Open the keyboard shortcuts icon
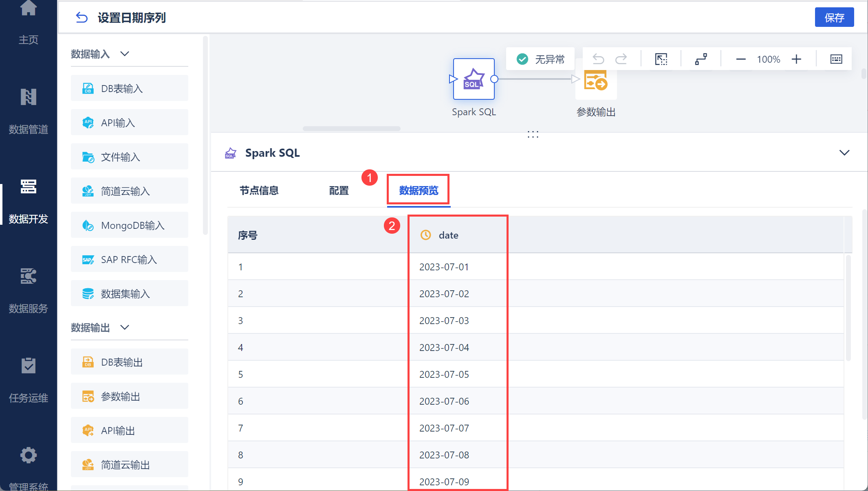This screenshot has width=868, height=491. click(836, 59)
